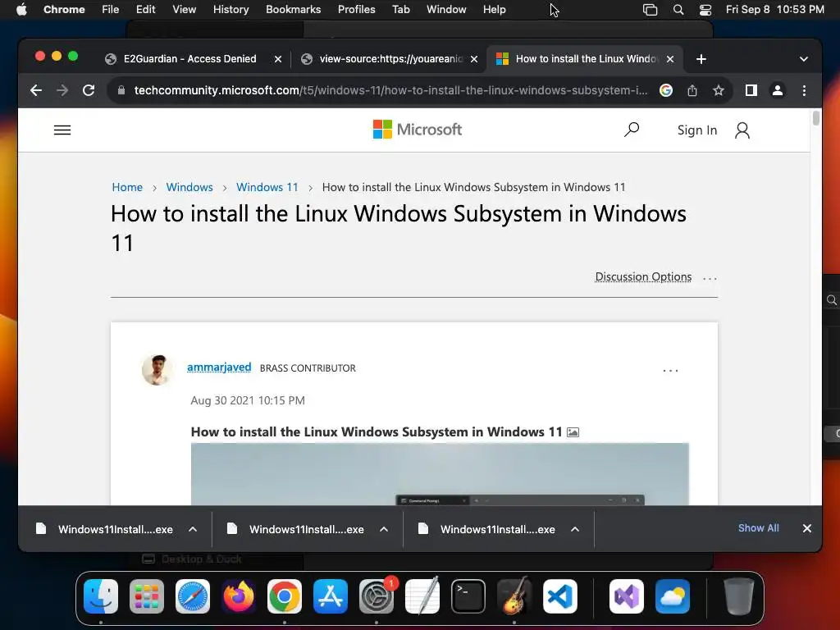Close the downloads bar

click(x=807, y=528)
